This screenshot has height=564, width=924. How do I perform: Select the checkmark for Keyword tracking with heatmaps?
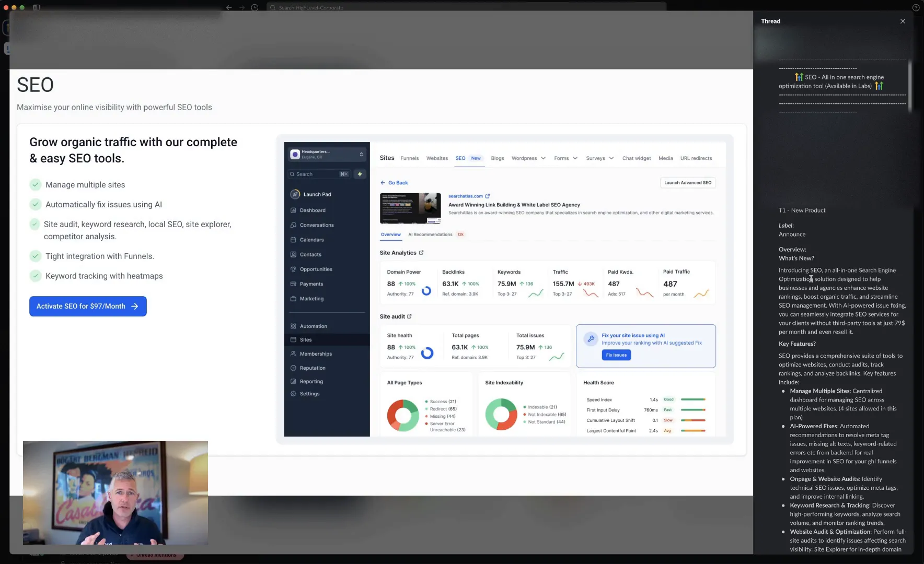[36, 276]
